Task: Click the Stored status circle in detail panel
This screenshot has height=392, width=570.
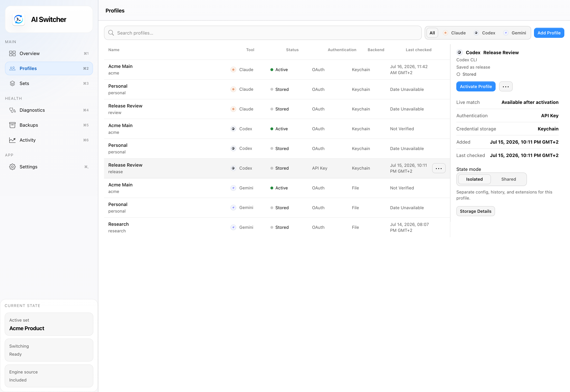Action: click(x=458, y=74)
